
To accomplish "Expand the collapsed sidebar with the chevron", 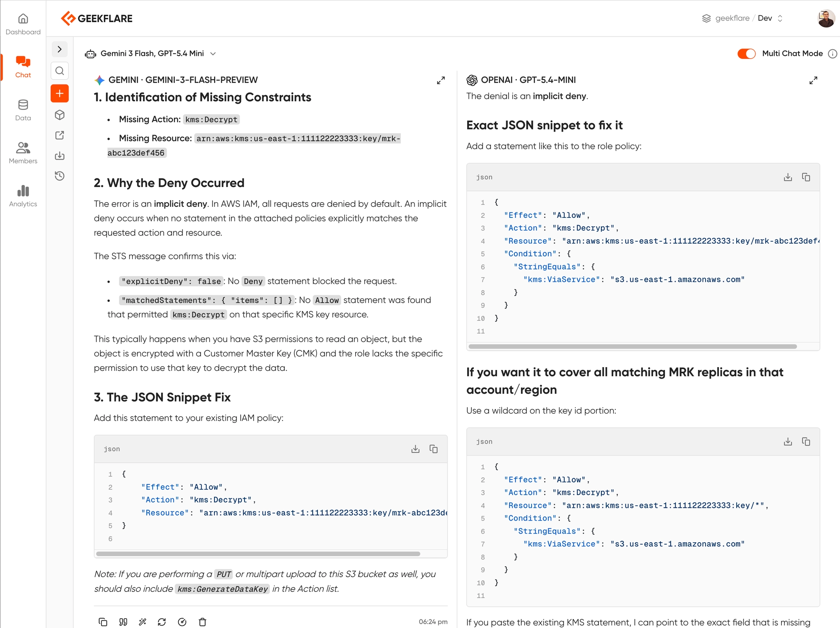I will click(59, 49).
